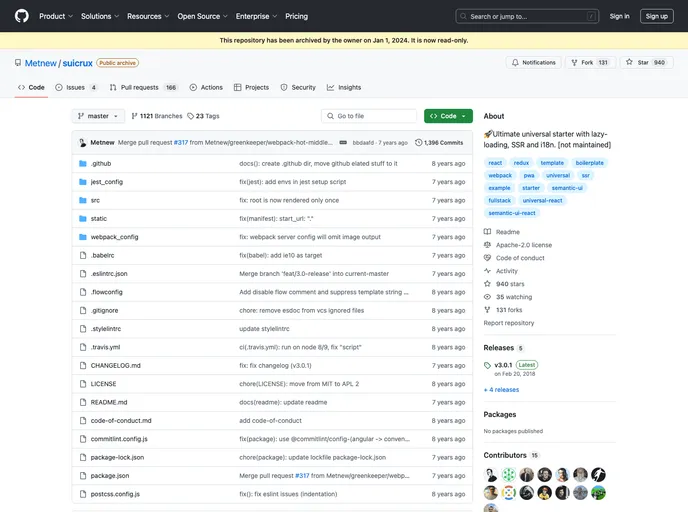Click the release tag icon beside v3.0.1

coord(487,365)
